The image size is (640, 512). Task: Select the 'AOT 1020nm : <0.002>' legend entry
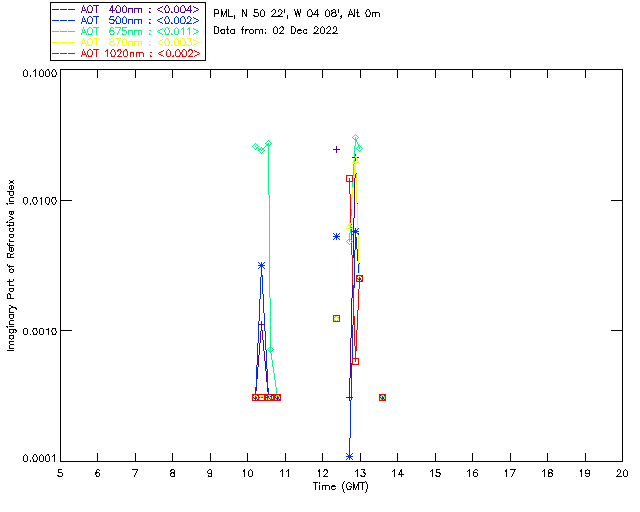pos(127,53)
